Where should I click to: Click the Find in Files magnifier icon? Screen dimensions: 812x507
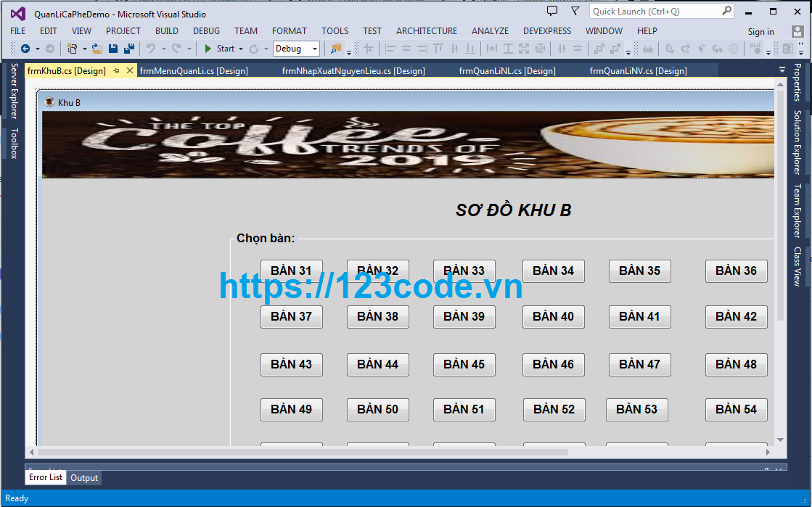point(335,48)
